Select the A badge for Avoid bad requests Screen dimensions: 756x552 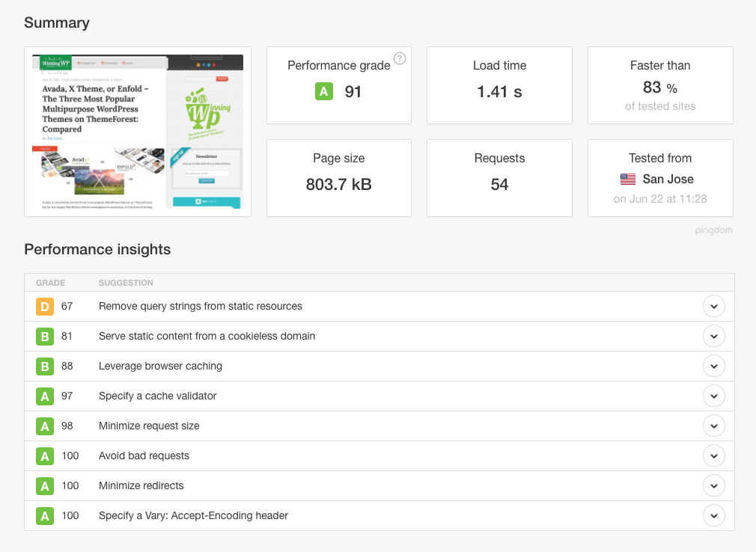[44, 456]
